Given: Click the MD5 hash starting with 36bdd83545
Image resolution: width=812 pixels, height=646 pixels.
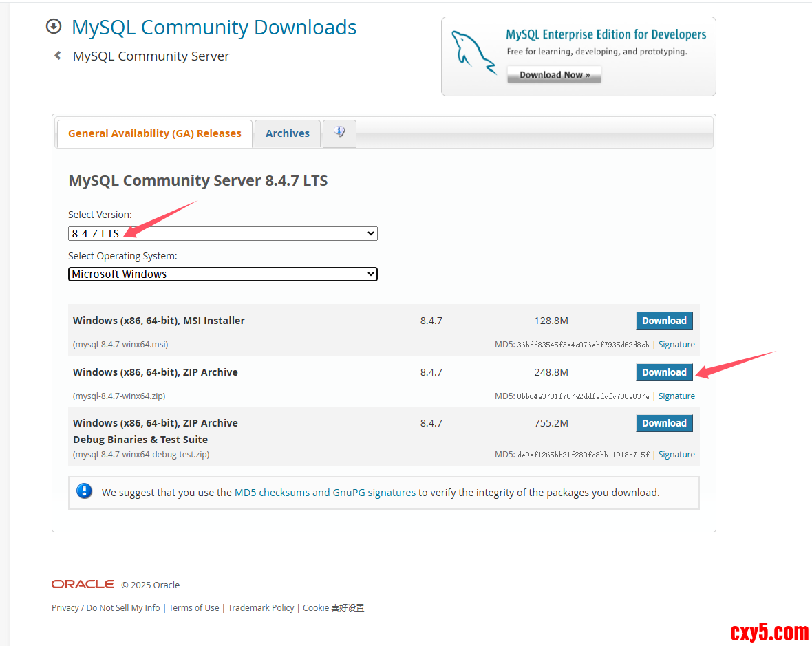Looking at the screenshot, I should 583,345.
